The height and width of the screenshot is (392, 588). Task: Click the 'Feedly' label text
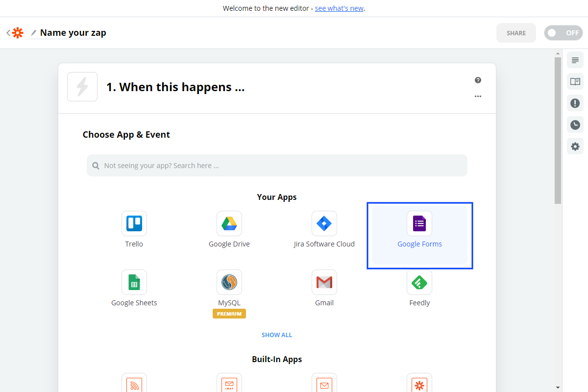[x=419, y=303]
